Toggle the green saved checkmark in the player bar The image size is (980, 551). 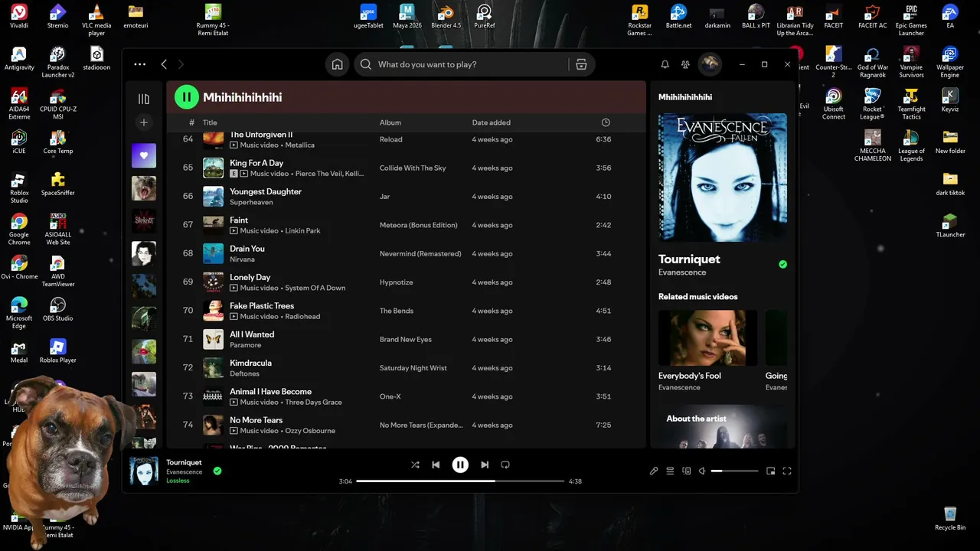pos(217,471)
